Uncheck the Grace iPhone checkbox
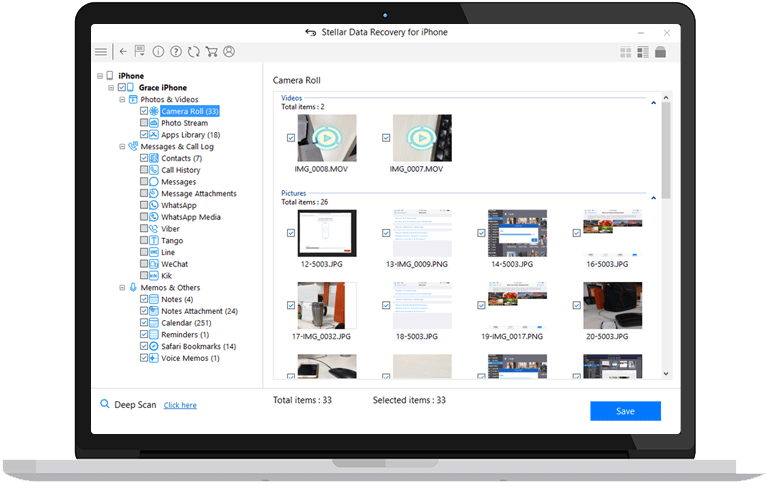This screenshot has height=488, width=772. (122, 88)
